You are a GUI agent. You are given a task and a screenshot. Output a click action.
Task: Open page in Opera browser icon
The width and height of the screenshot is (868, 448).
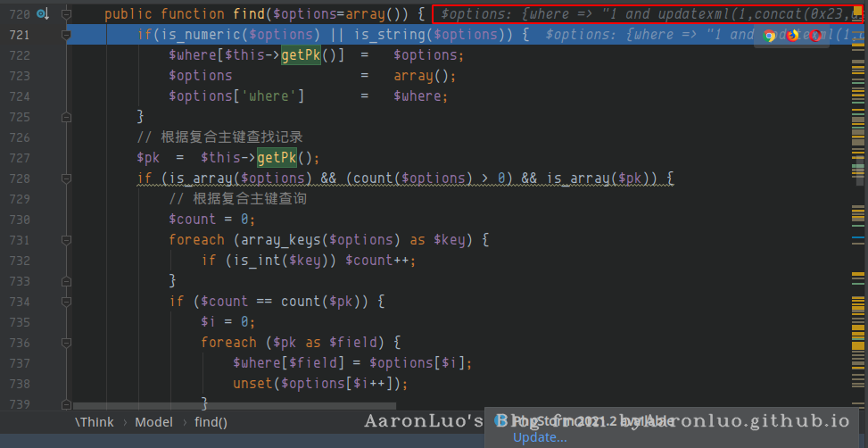click(x=816, y=36)
